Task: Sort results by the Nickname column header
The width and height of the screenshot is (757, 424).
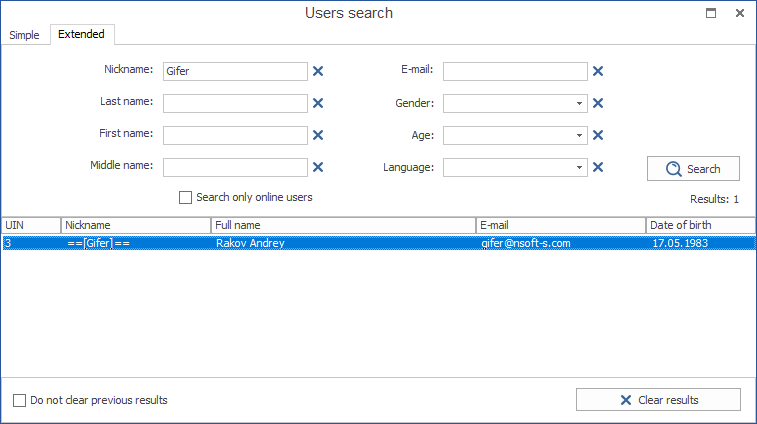Action: 136,225
